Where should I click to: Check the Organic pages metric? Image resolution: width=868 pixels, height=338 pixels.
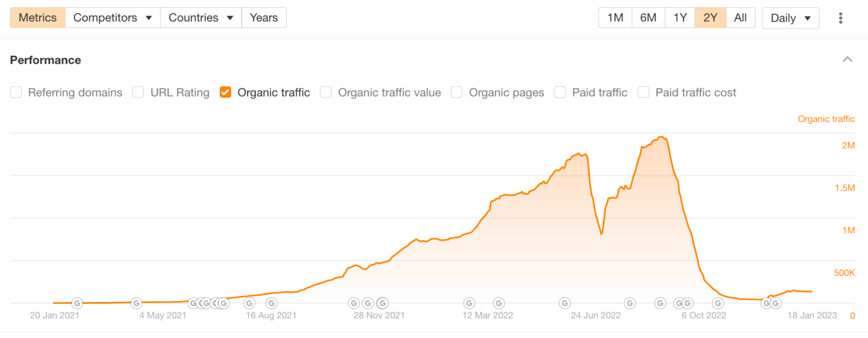tap(456, 92)
